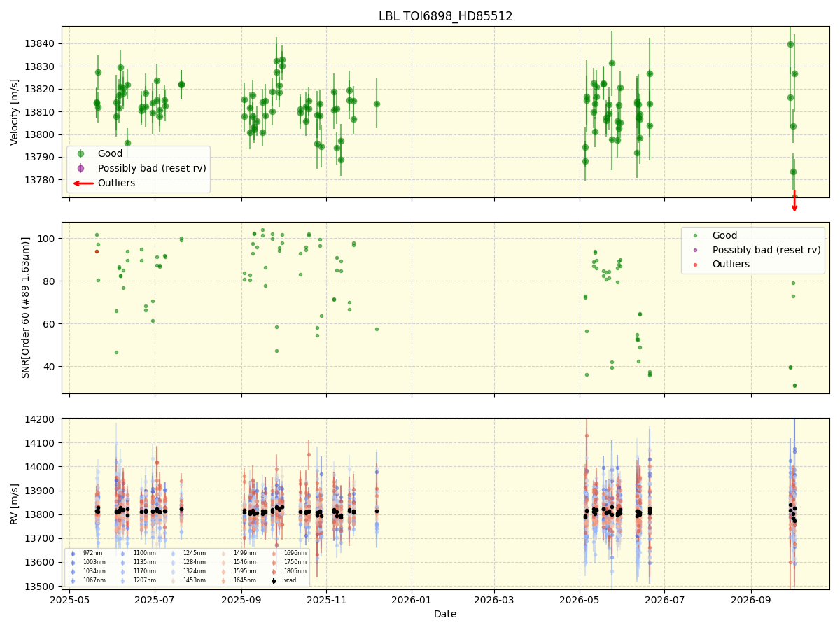The image size is (840, 630).
Task: Click the 2025-11 x-axis tick label
Action: 326,600
